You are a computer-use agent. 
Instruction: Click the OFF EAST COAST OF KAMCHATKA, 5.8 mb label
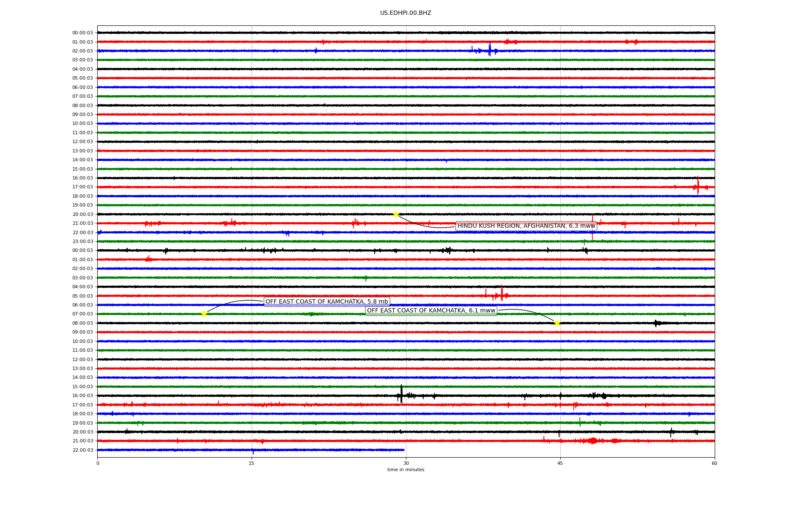(x=326, y=302)
